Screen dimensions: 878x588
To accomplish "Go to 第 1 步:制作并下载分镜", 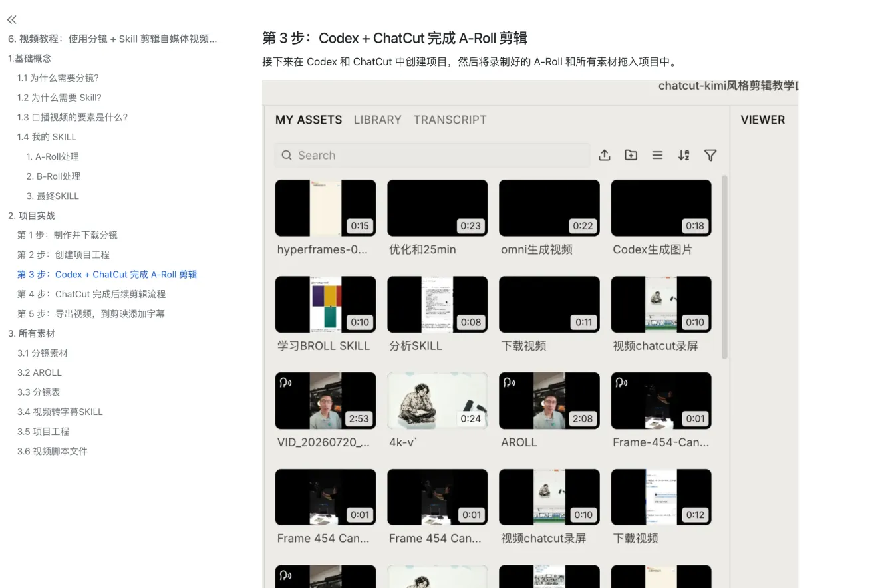I will 67,235.
